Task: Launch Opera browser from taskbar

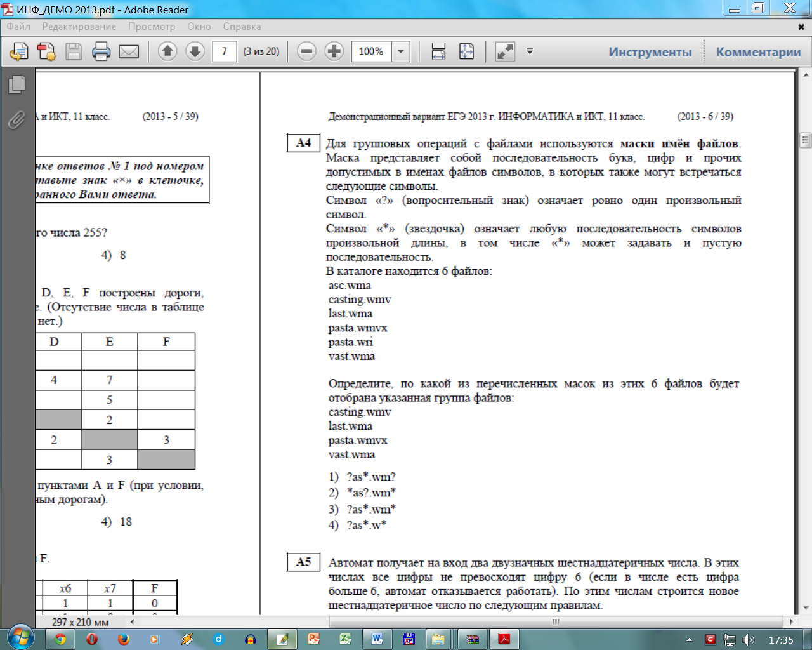Action: tap(92, 639)
